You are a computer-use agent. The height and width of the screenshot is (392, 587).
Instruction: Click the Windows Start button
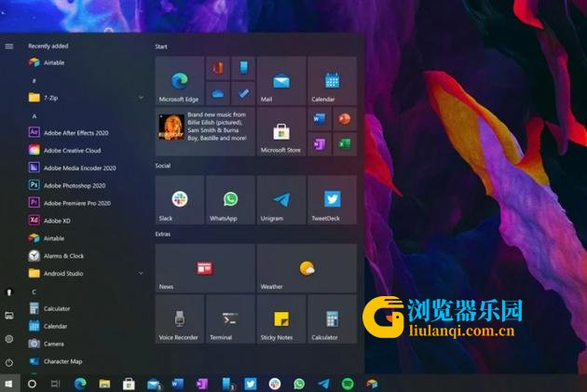pos(9,384)
